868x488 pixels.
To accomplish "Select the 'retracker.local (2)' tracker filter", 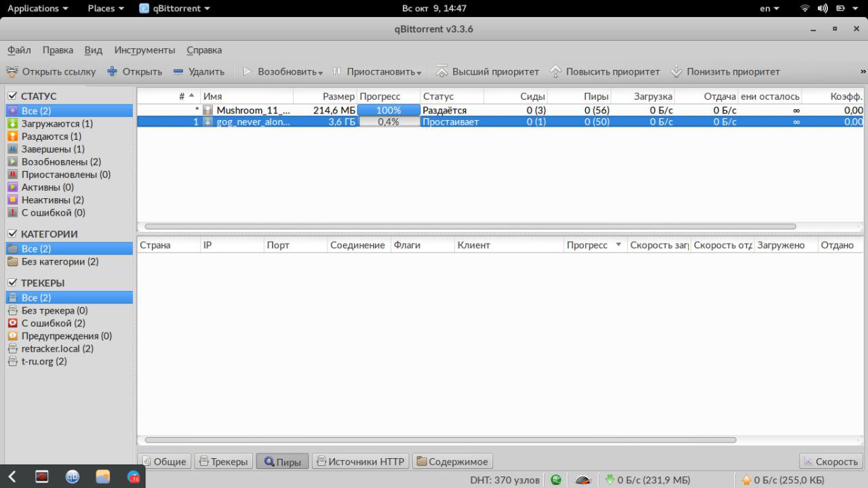I will 69,348.
